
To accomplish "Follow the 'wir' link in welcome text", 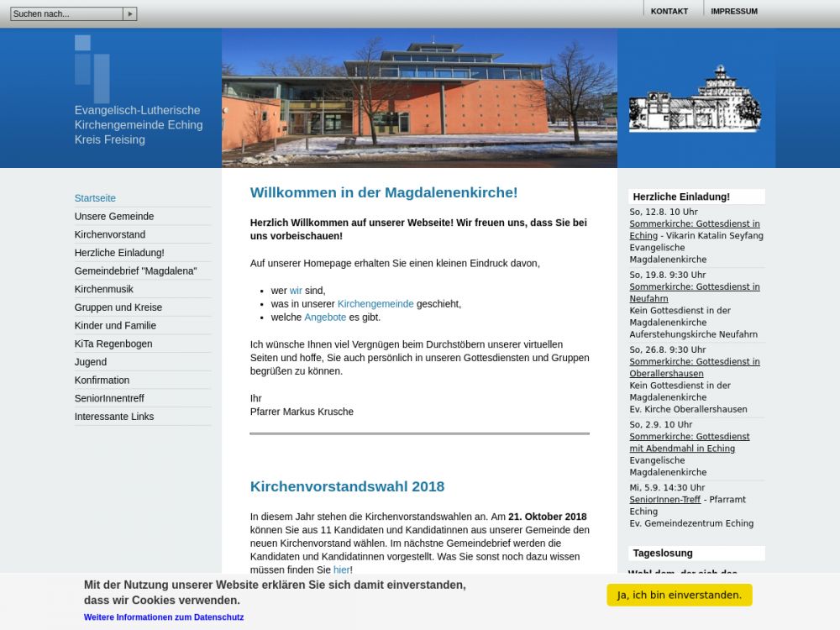I will click(x=296, y=291).
